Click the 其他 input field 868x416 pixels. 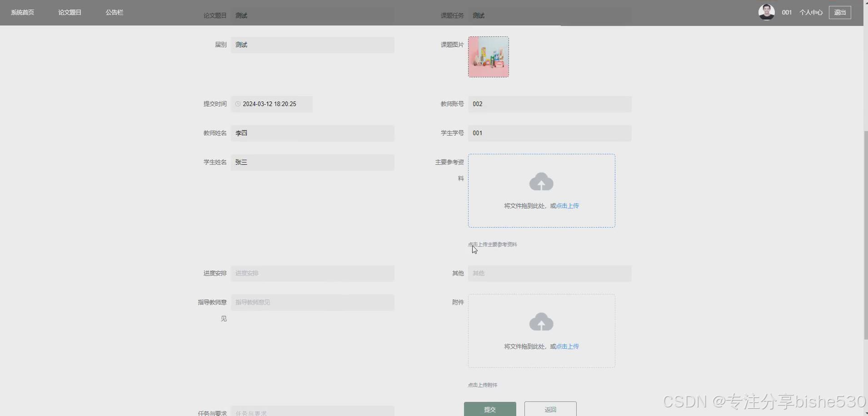click(549, 273)
